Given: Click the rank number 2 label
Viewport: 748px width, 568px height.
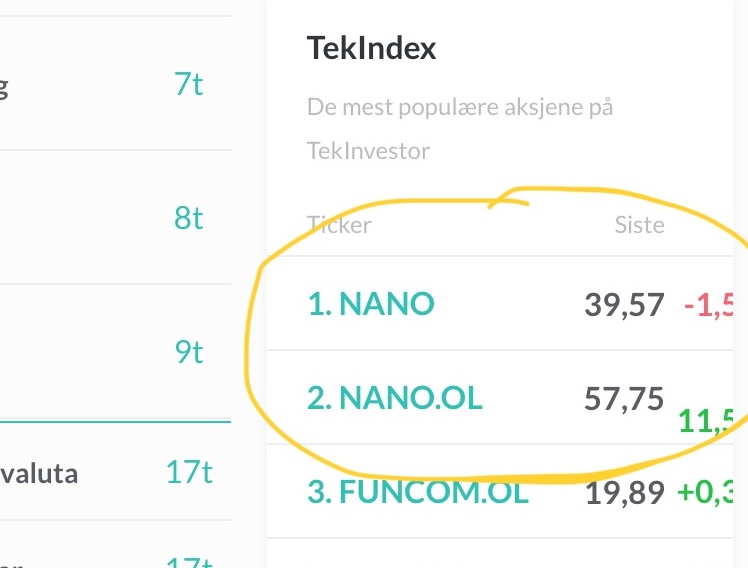Looking at the screenshot, I should [320, 398].
